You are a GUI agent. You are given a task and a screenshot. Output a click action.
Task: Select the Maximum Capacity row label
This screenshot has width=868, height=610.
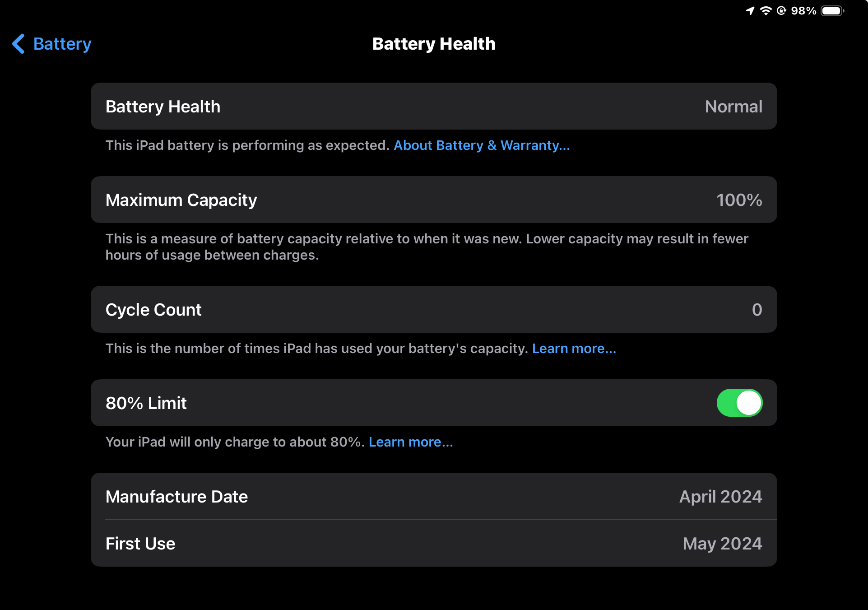[x=181, y=200]
